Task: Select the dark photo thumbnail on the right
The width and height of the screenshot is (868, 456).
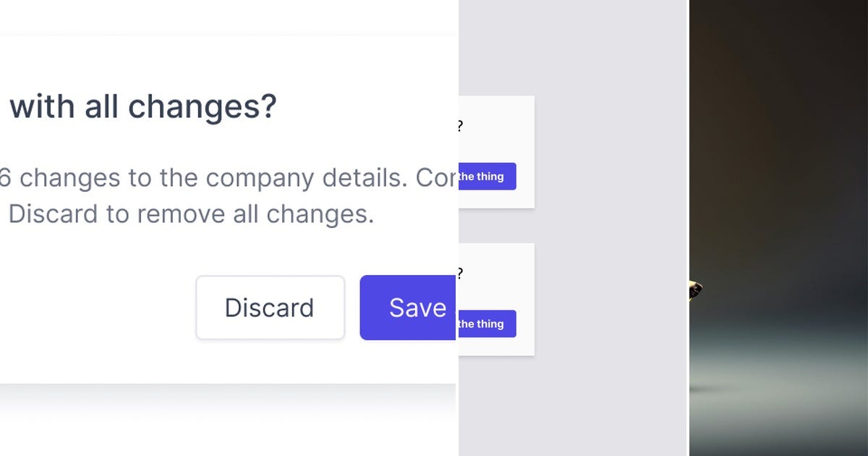Action: coord(778,228)
